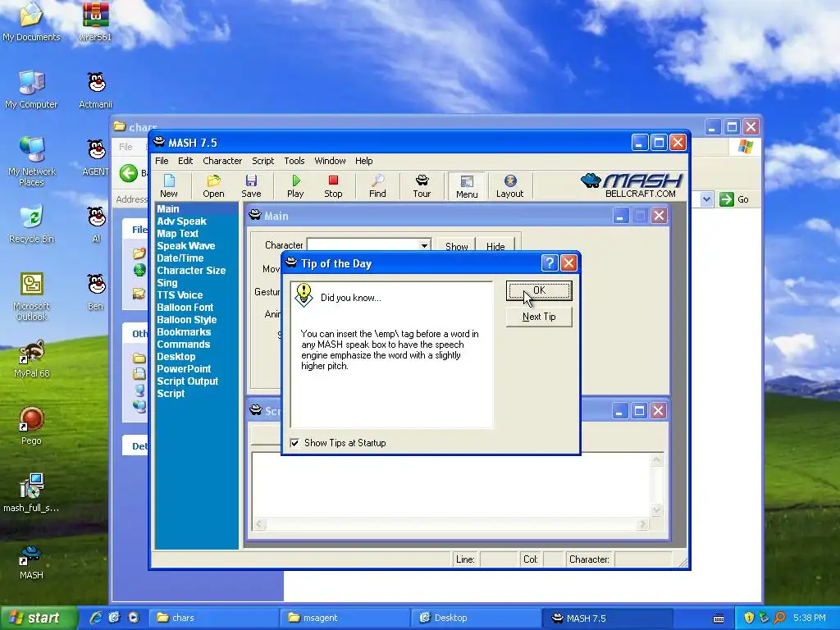
Task: Click the script area horizontal scrollbar
Action: (x=451, y=524)
